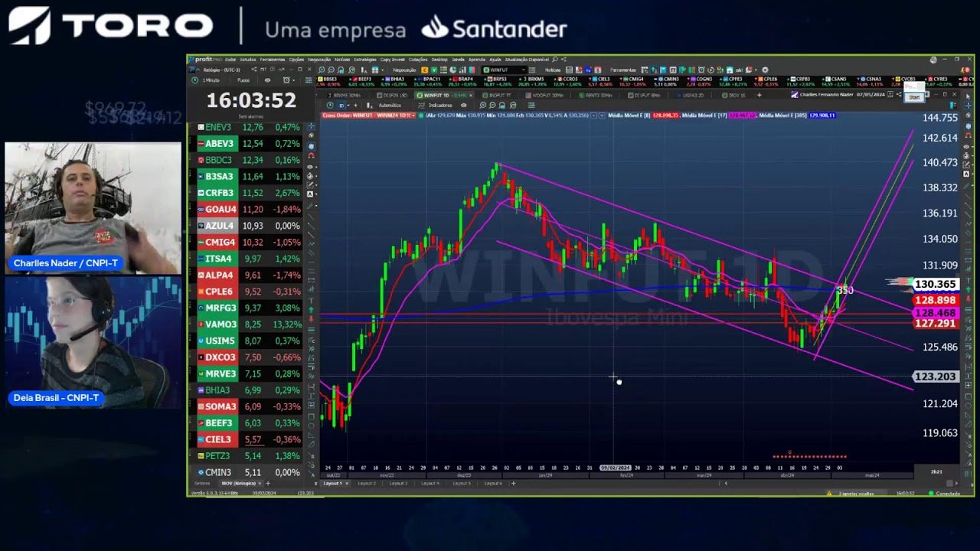
Task: Open the Estratégias menu
Action: [365, 60]
